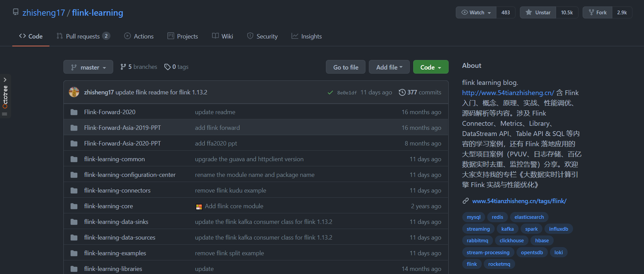Click the star icon in Unstar button
This screenshot has height=274, width=644.
coord(529,12)
